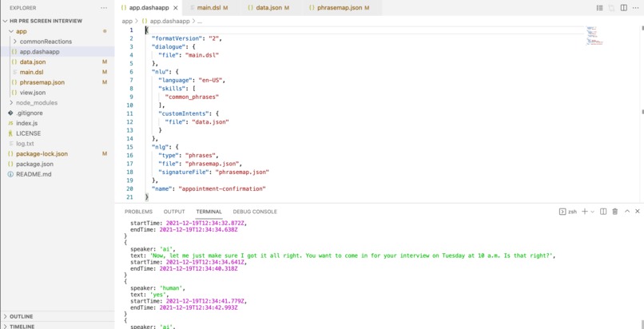
Task: Select the TERMINAL panel tab
Action: 209,212
